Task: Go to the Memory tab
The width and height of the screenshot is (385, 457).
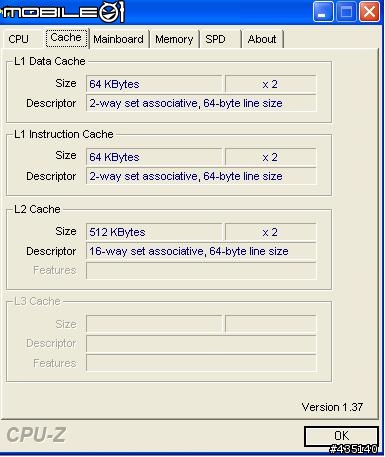Action: point(174,39)
